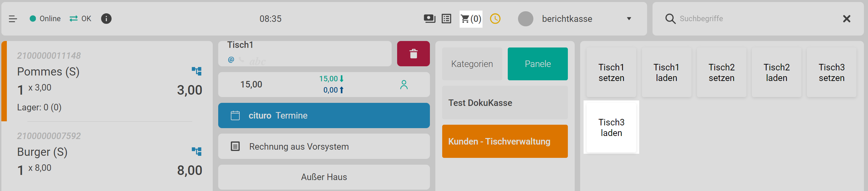Click the info circle icon

point(106,19)
